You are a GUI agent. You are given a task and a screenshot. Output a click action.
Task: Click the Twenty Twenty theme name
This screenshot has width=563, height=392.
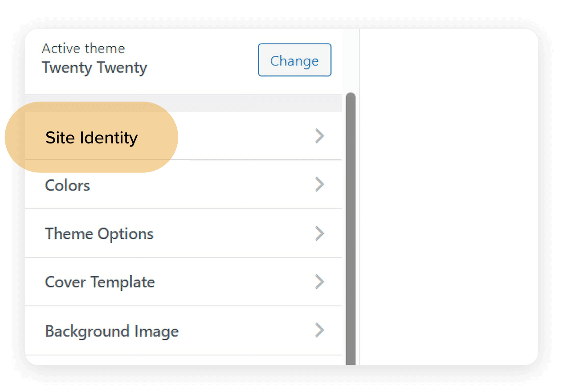[94, 67]
